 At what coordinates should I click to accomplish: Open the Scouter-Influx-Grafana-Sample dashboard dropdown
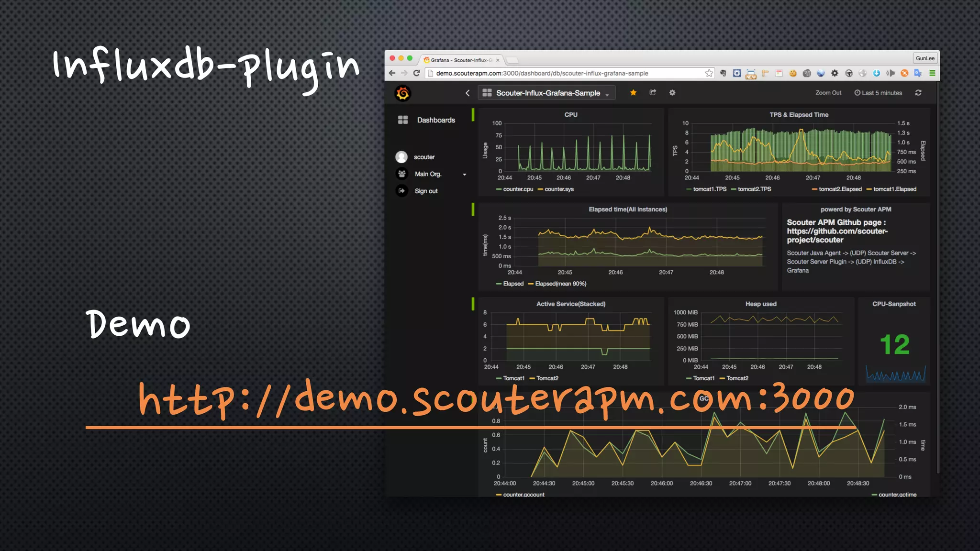tap(547, 93)
